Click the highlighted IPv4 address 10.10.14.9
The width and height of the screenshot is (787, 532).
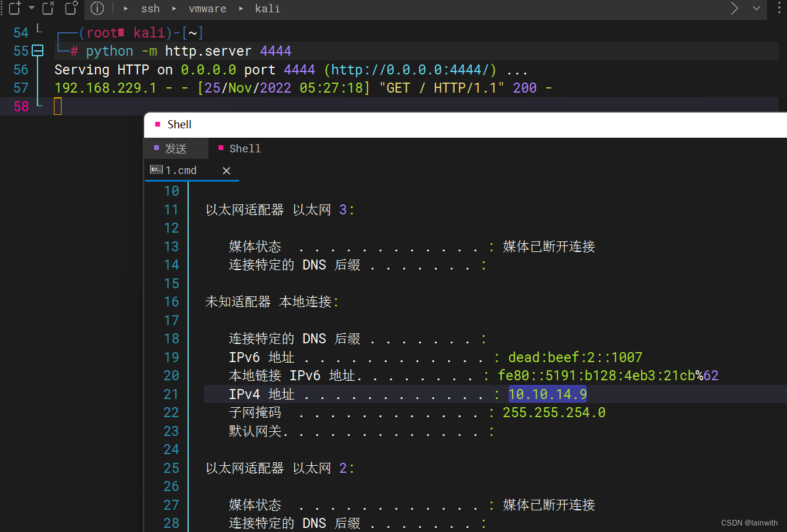point(548,394)
